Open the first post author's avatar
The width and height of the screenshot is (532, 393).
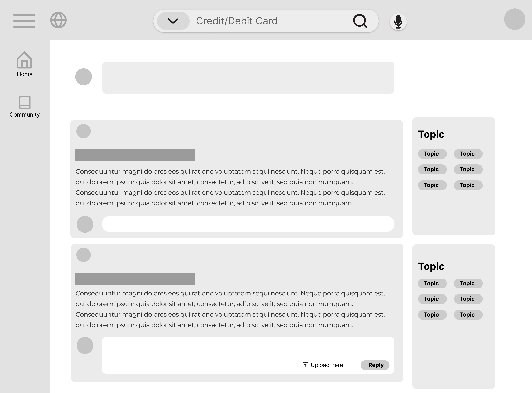[x=83, y=131]
